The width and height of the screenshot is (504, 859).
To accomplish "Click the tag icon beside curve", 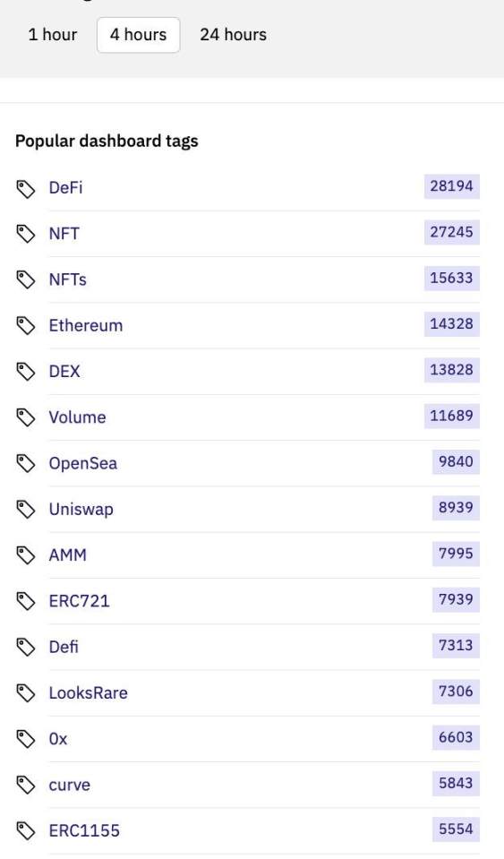I will pos(26,786).
